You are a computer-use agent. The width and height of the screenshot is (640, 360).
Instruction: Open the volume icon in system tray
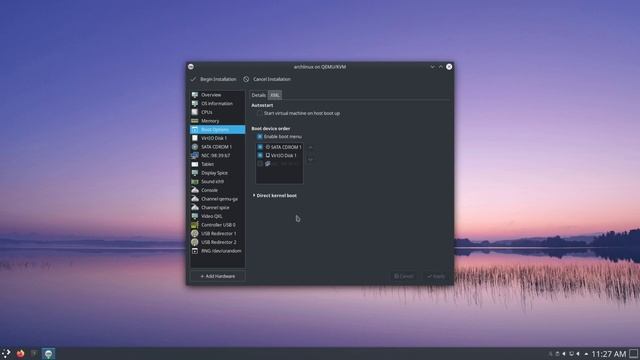click(564, 354)
